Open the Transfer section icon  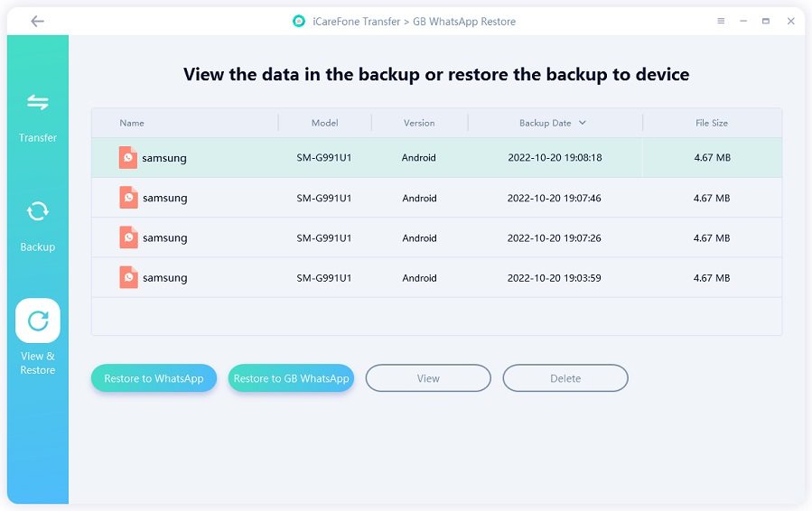pos(38,102)
